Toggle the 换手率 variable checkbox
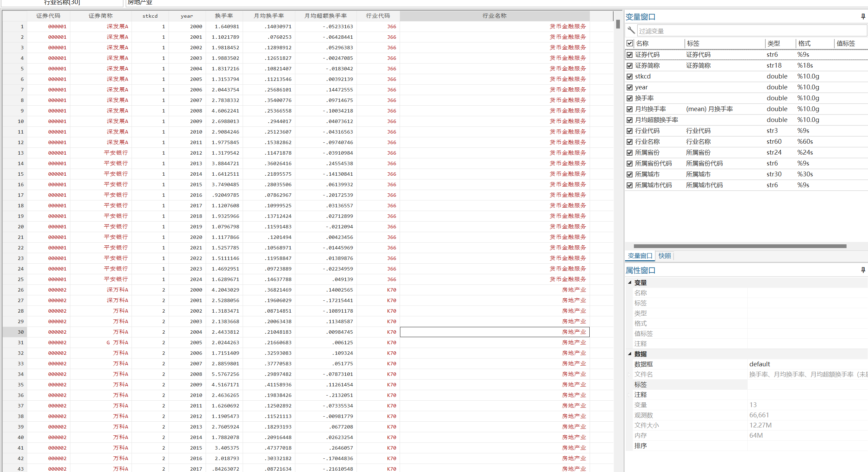 [630, 98]
